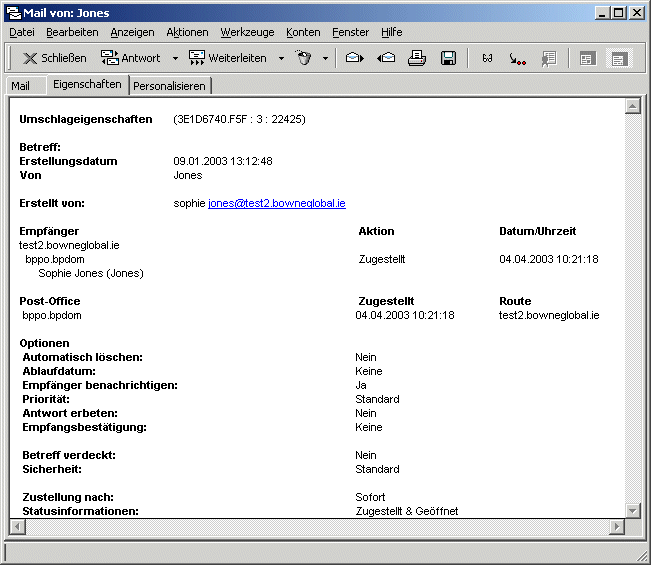
Task: Click the Optionen section heading
Action: (44, 343)
